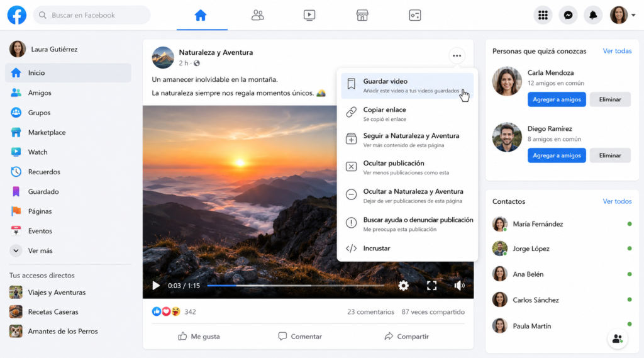Remove Carla Mendoza suggestion with Eliminar
Screen dimensions: 644x358
click(610, 99)
